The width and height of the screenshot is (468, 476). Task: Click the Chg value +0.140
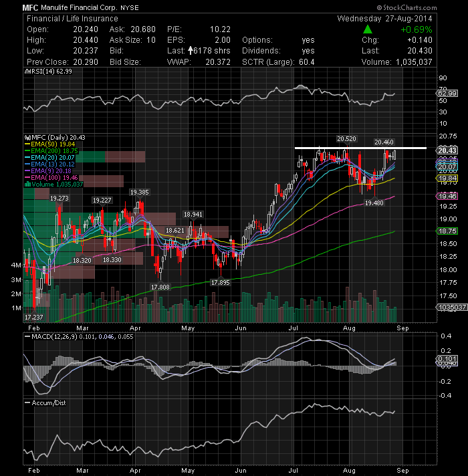(420, 40)
